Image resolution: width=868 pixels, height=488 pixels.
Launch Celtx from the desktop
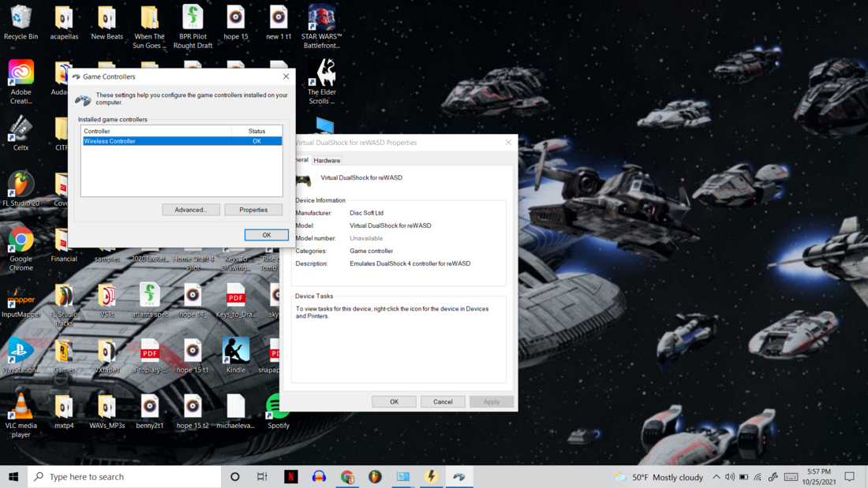click(21, 132)
